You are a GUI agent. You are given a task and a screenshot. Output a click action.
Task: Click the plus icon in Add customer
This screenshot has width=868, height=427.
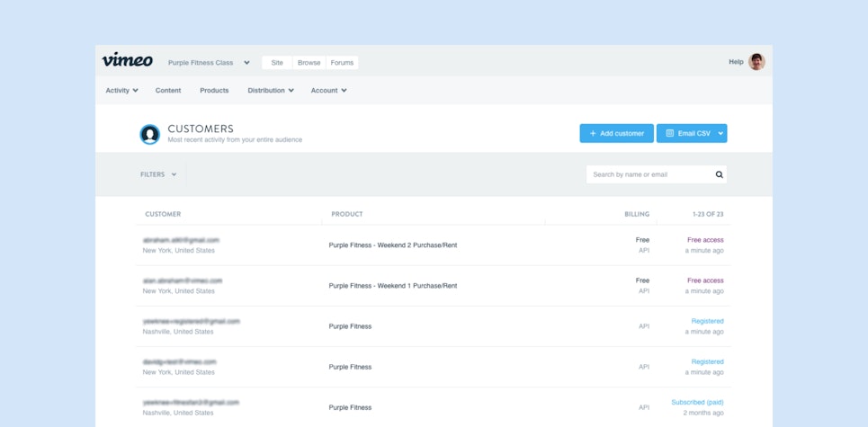point(593,134)
